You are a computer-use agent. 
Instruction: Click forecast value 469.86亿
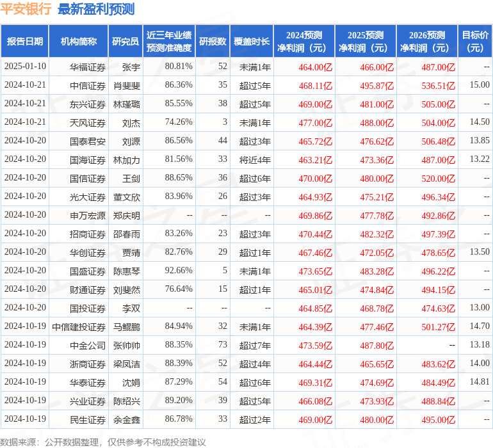pyautogui.click(x=316, y=215)
